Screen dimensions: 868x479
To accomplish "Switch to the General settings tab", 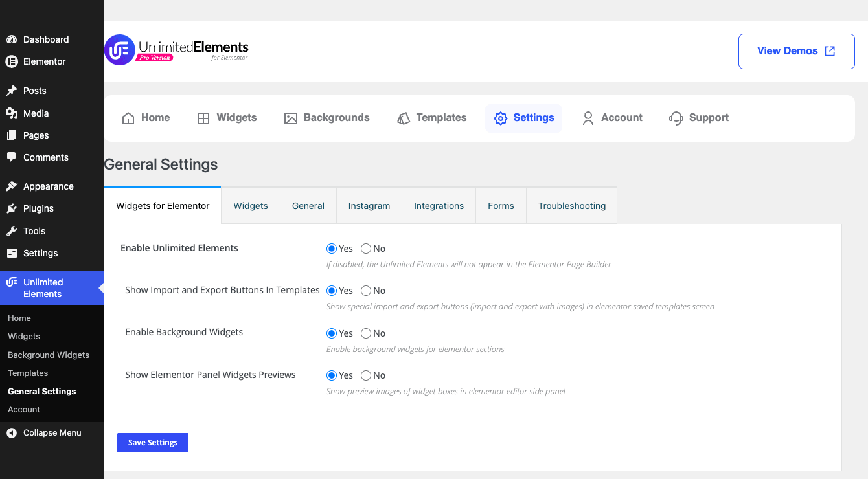I will click(308, 206).
